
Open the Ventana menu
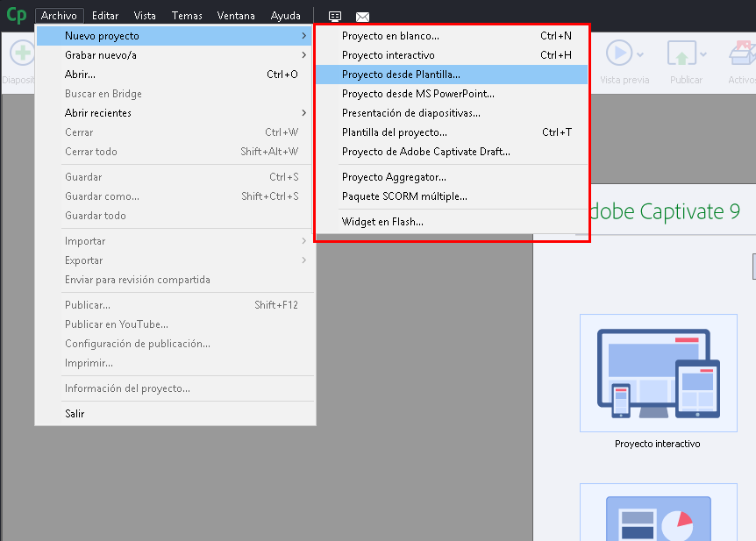tap(236, 16)
